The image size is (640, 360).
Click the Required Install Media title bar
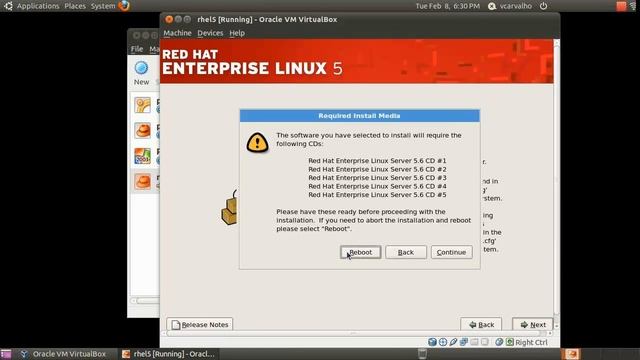click(x=360, y=116)
